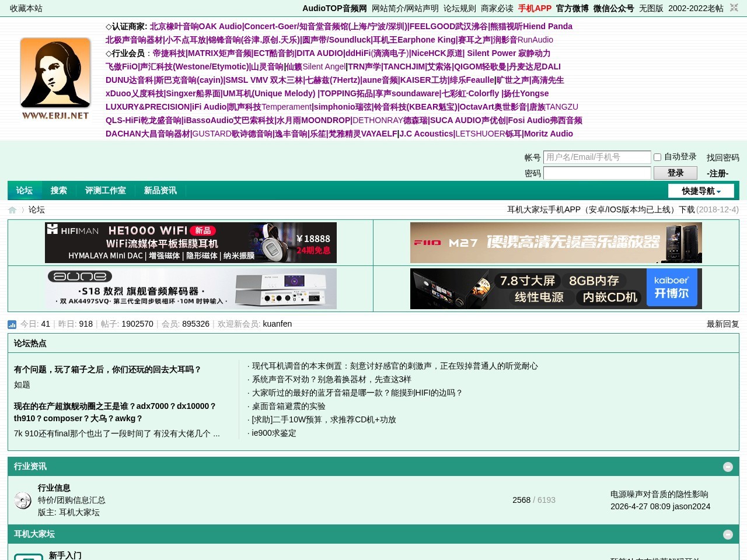Viewport: 747px width, 560px height.
Task: Open new member kuanfen profile
Action: point(277,324)
